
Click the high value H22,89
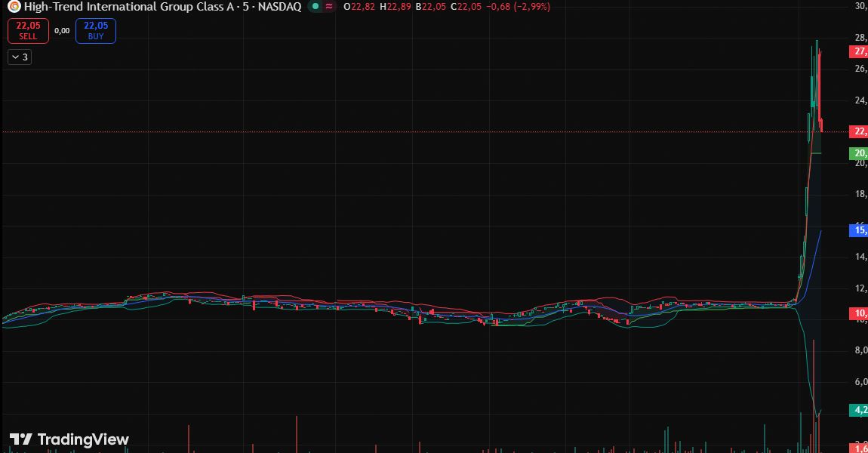point(396,7)
